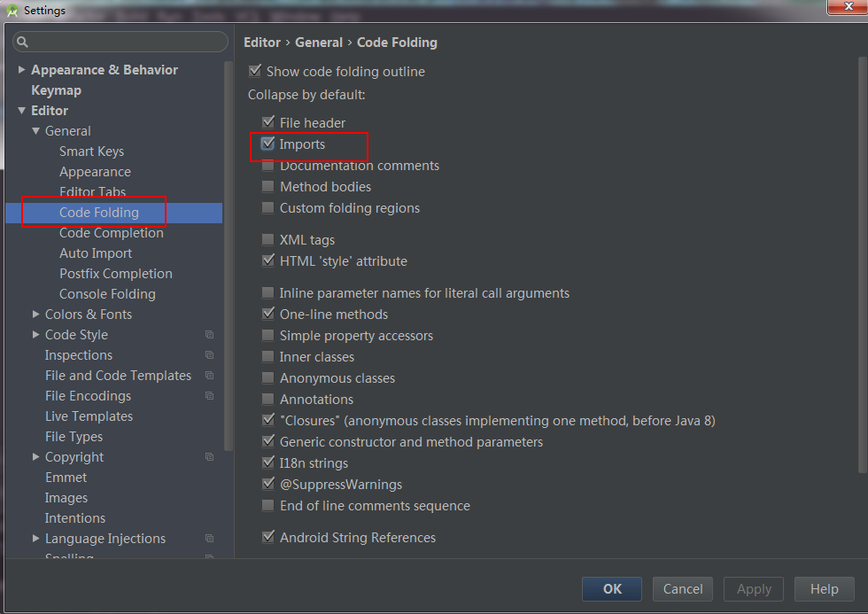Viewport: 868px width, 614px height.
Task: Click the Android Studio icon in title bar
Action: (12, 11)
